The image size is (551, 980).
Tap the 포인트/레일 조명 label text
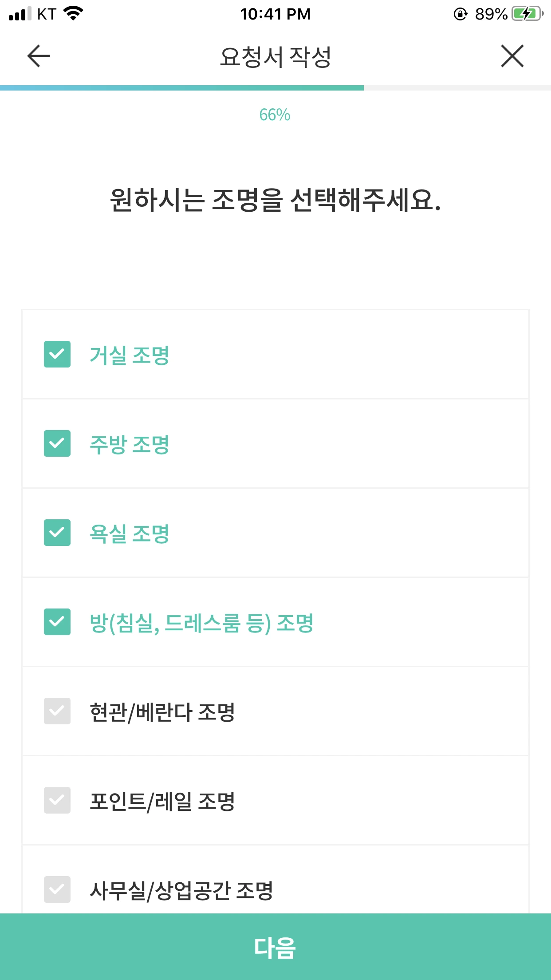[162, 801]
